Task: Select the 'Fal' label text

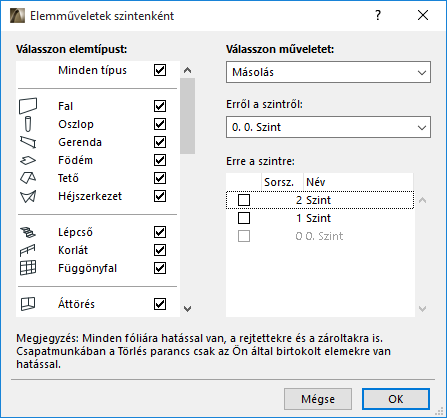Action: (x=65, y=106)
